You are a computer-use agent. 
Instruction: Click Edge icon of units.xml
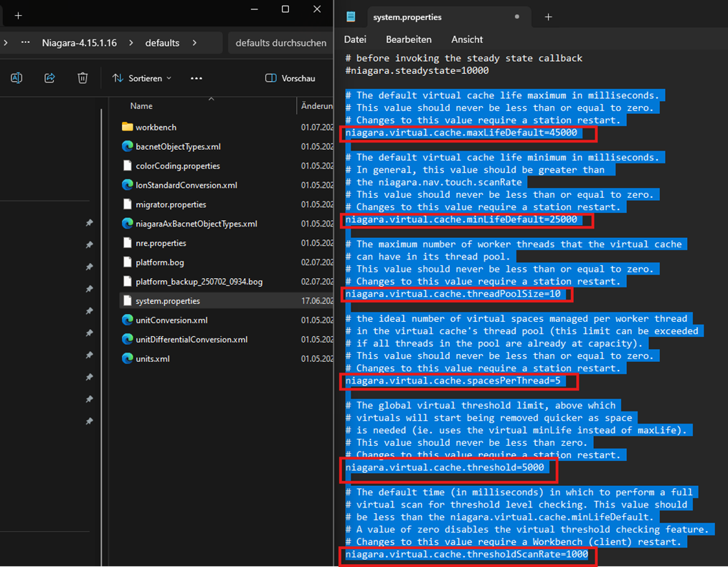tap(127, 358)
